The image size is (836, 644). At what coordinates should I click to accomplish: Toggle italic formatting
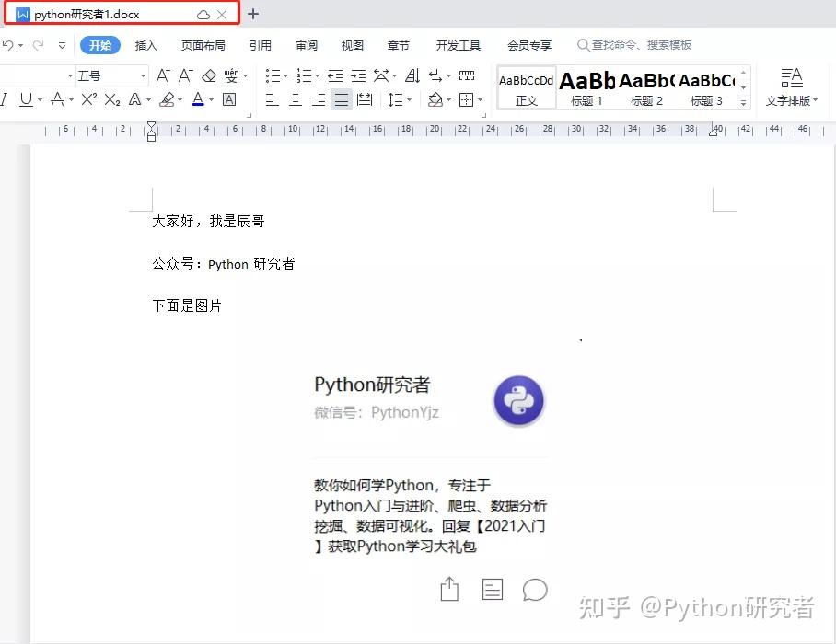(x=6, y=98)
